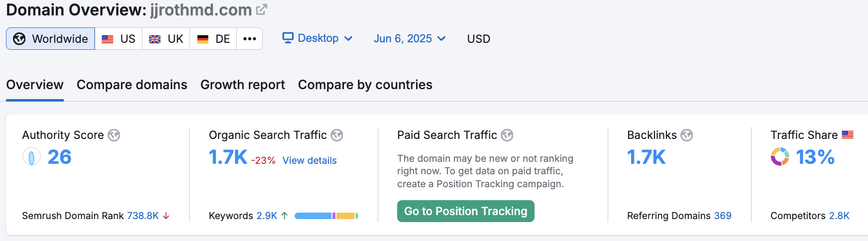Click the Authority Score gauge icon
This screenshot has height=241, width=868.
(x=31, y=157)
